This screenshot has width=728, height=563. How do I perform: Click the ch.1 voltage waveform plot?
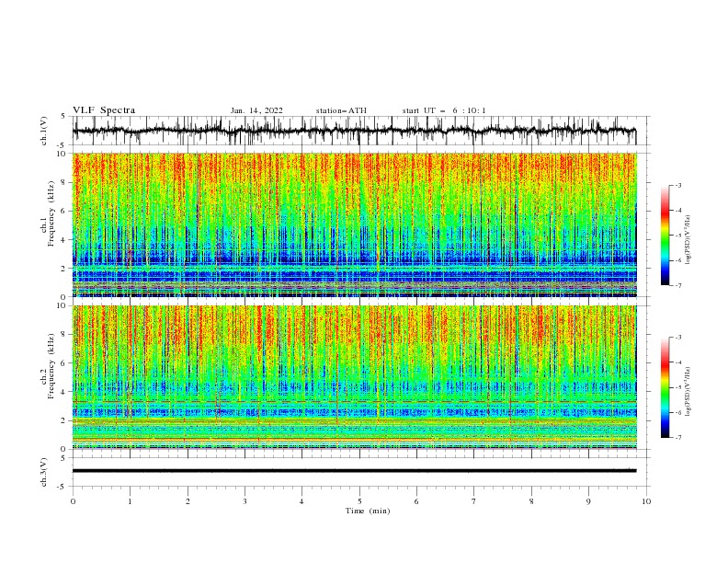361,131
